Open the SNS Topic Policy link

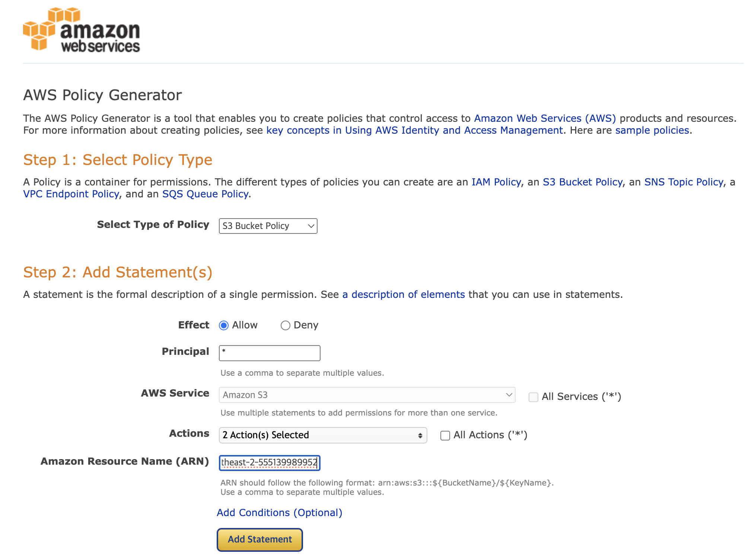684,182
